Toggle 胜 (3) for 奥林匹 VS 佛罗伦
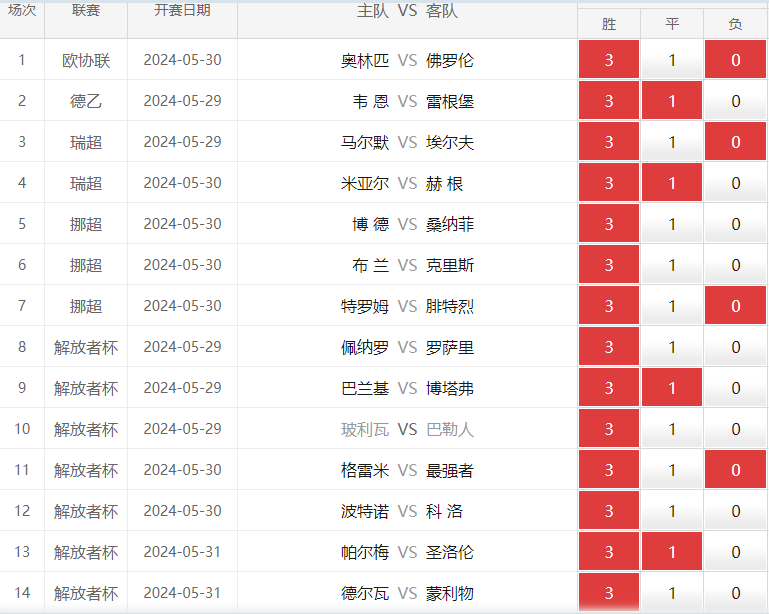The image size is (769, 614). click(609, 60)
